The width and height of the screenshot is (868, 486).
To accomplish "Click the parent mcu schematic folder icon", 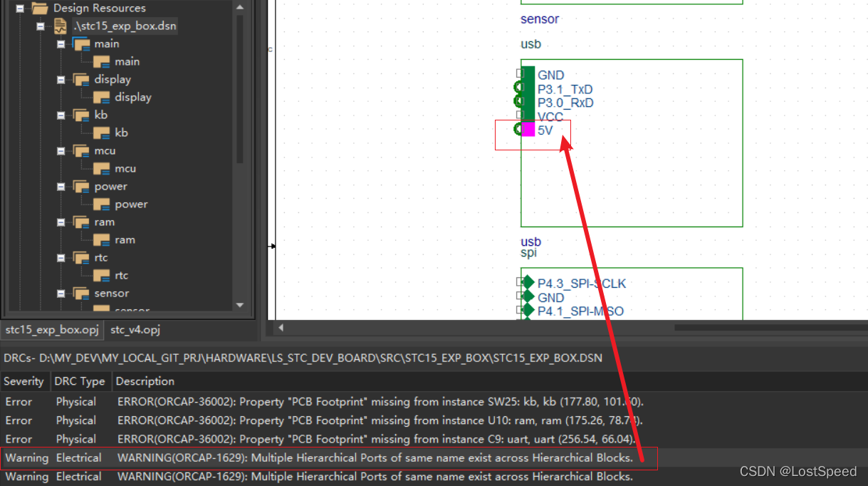I will (82, 151).
